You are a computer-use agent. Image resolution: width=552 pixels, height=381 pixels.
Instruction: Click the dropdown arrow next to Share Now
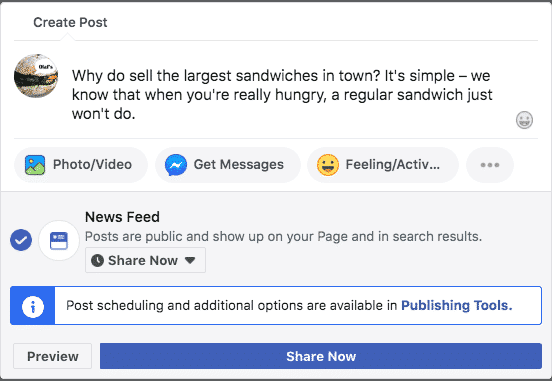click(x=190, y=261)
